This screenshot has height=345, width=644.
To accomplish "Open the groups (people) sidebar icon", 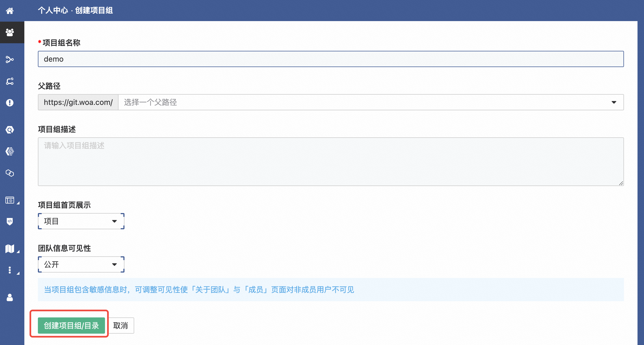I will pos(10,32).
